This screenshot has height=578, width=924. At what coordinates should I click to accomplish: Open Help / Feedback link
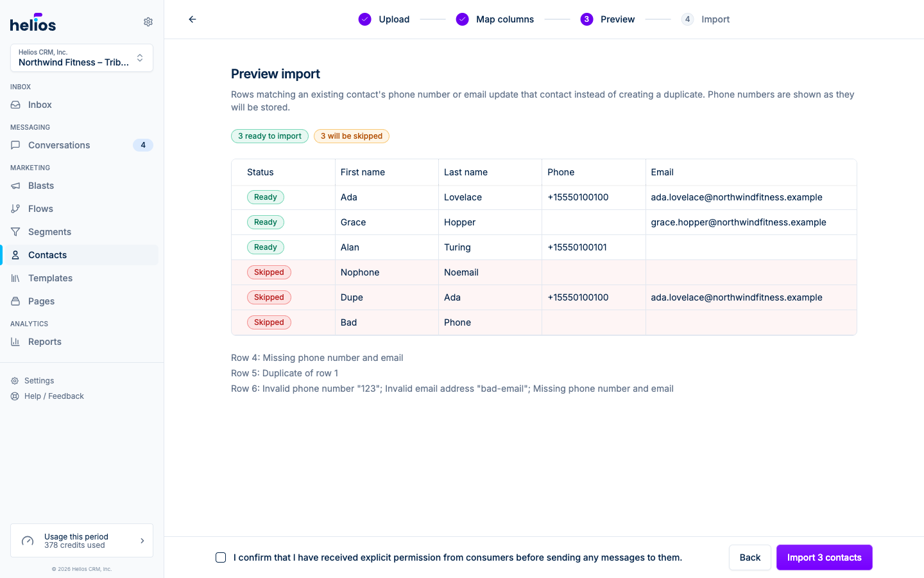(54, 396)
